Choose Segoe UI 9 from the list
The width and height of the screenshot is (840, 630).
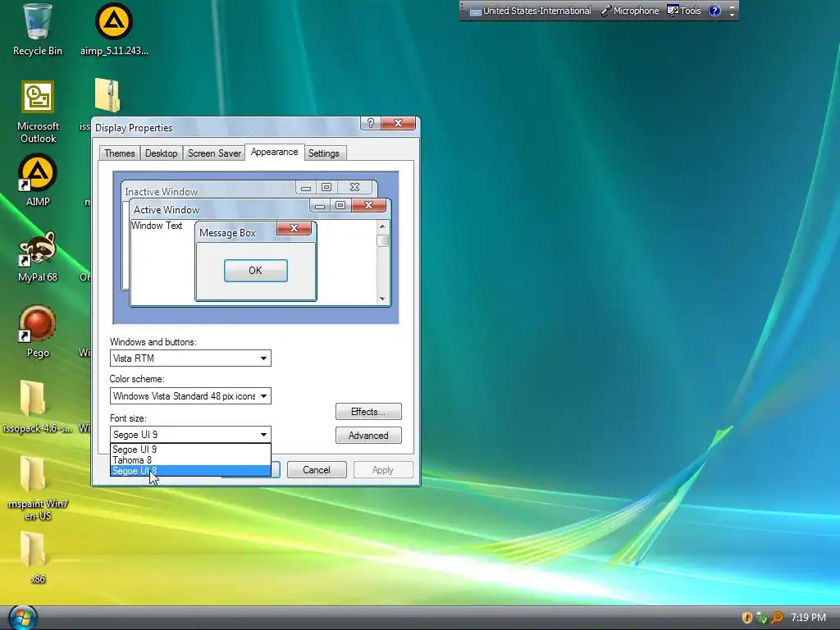(x=190, y=450)
